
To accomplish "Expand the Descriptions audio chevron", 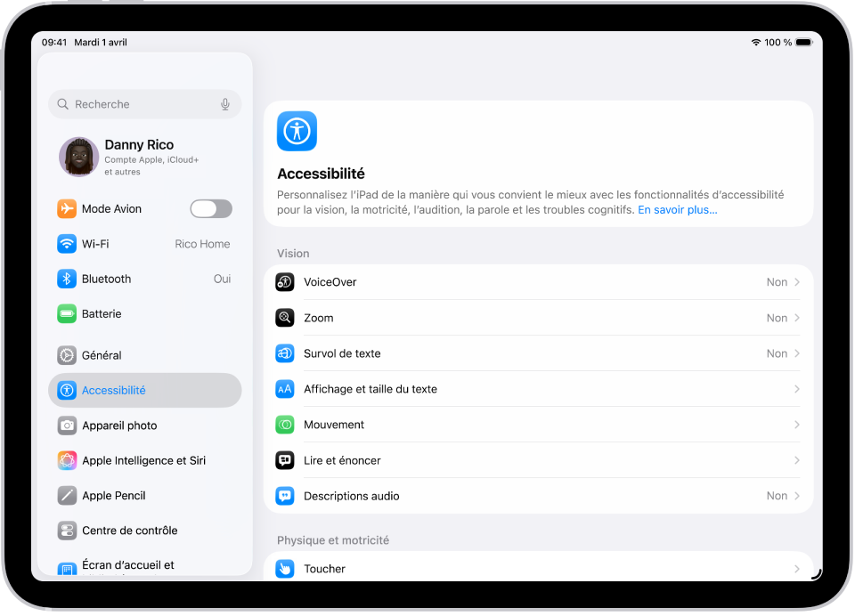I will [x=795, y=496].
